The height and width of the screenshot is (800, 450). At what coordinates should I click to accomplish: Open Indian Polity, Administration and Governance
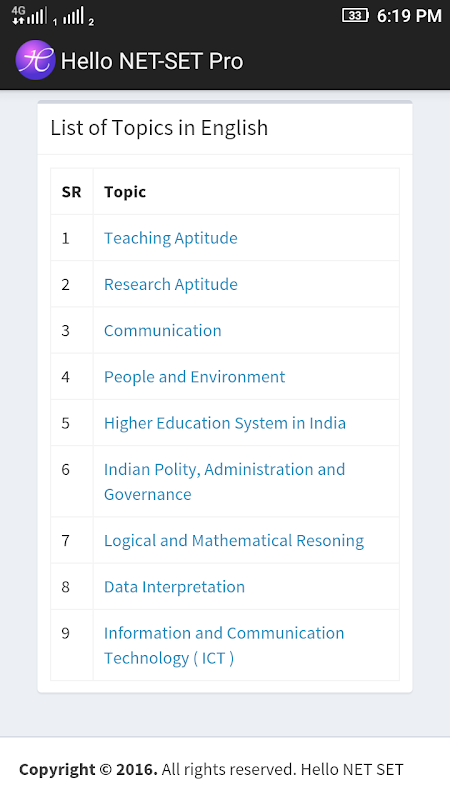pyautogui.click(x=224, y=482)
